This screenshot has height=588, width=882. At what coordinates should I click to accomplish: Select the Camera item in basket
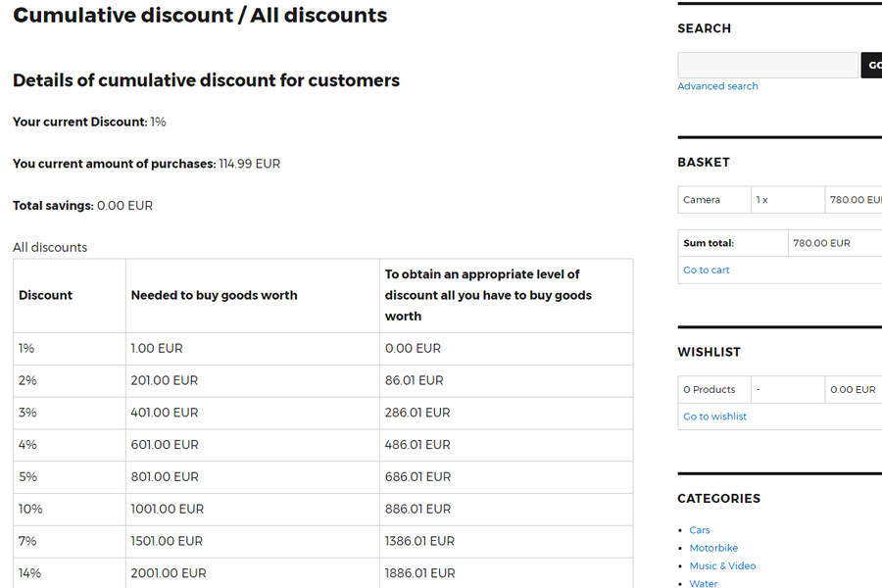pyautogui.click(x=702, y=200)
